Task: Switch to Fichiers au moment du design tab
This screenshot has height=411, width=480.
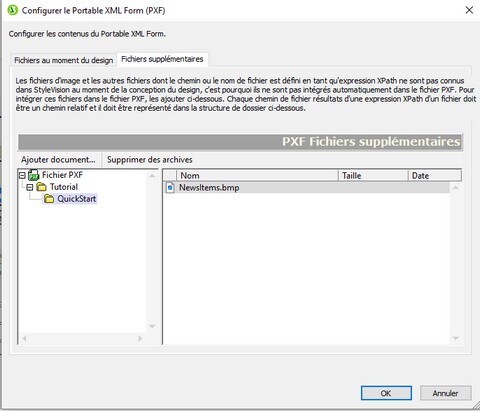Action: [64, 60]
